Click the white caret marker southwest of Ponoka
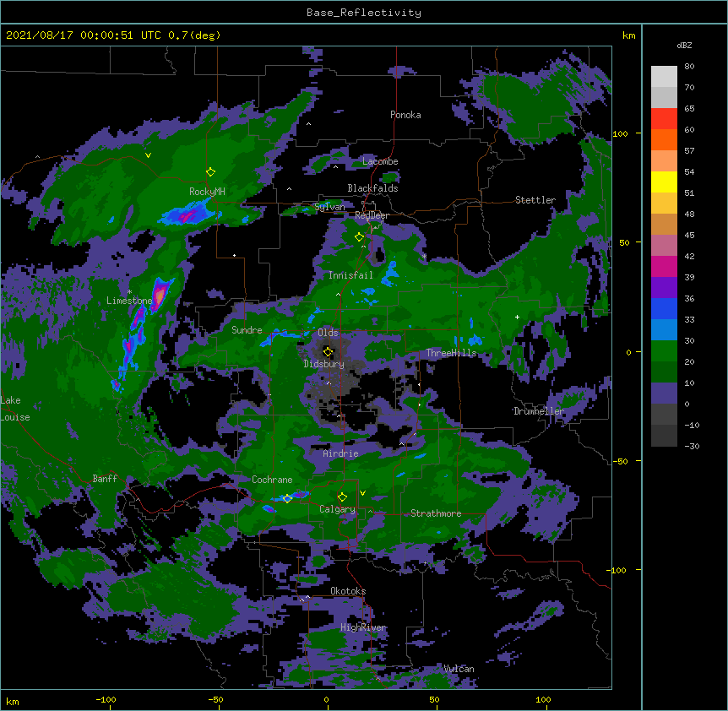The width and height of the screenshot is (728, 711). [x=309, y=124]
